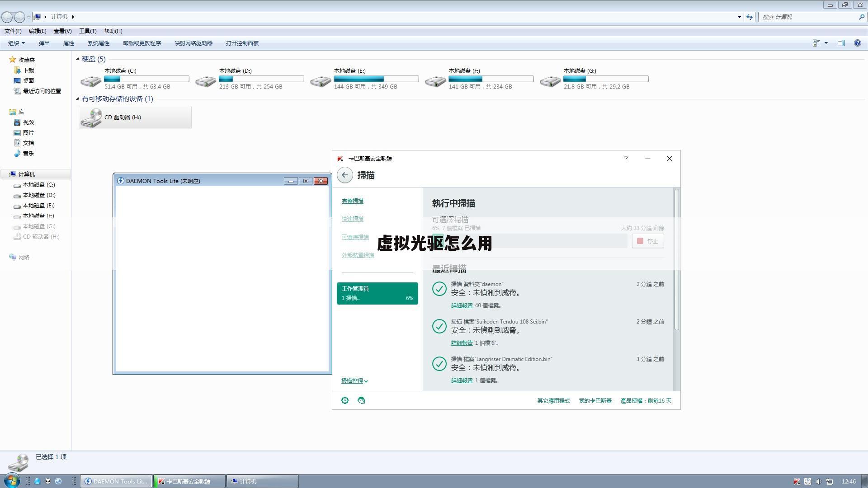Screen dimensions: 868x488
Task: Open the Windows Start orb
Action: (12, 481)
